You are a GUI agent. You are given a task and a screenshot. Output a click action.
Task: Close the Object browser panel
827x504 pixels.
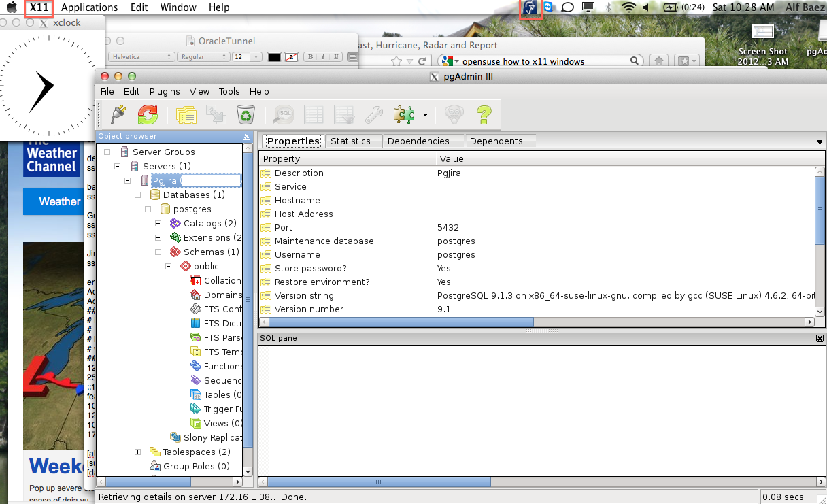(246, 137)
